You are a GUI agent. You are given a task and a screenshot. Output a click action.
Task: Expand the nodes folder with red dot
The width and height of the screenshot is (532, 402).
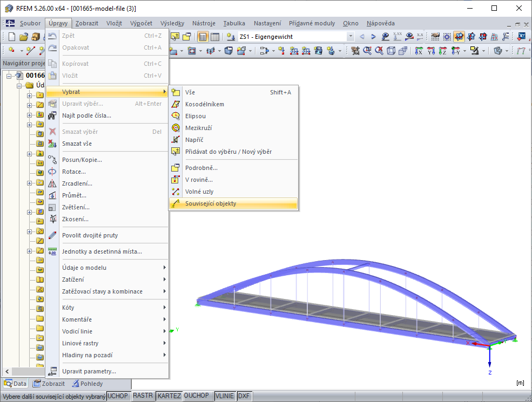click(x=30, y=96)
